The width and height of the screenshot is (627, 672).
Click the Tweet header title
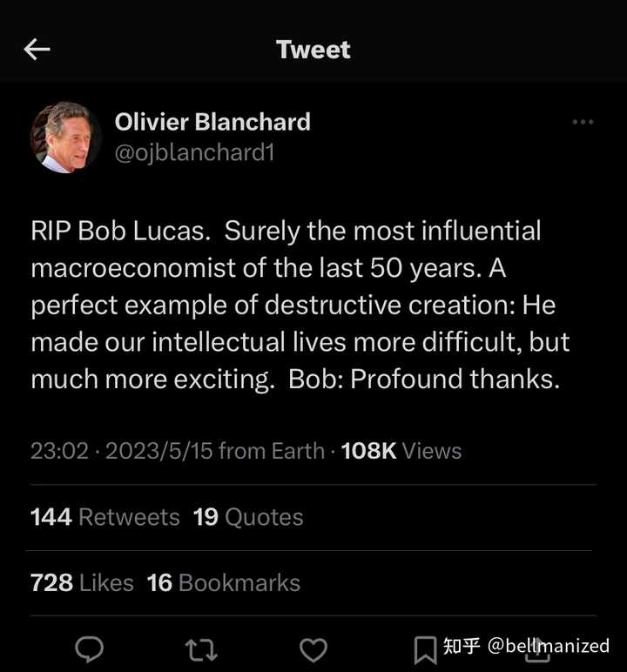pos(313,50)
